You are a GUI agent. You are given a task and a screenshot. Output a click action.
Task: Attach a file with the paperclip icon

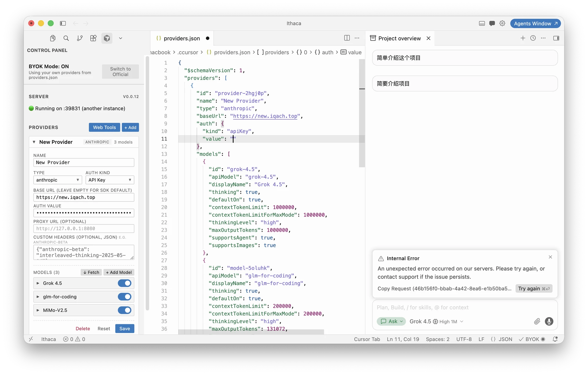537,321
